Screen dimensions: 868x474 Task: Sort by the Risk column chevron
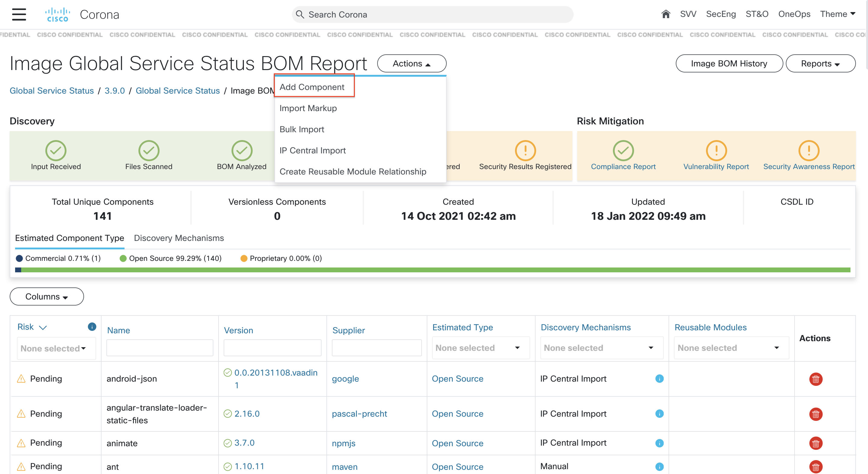(x=43, y=328)
